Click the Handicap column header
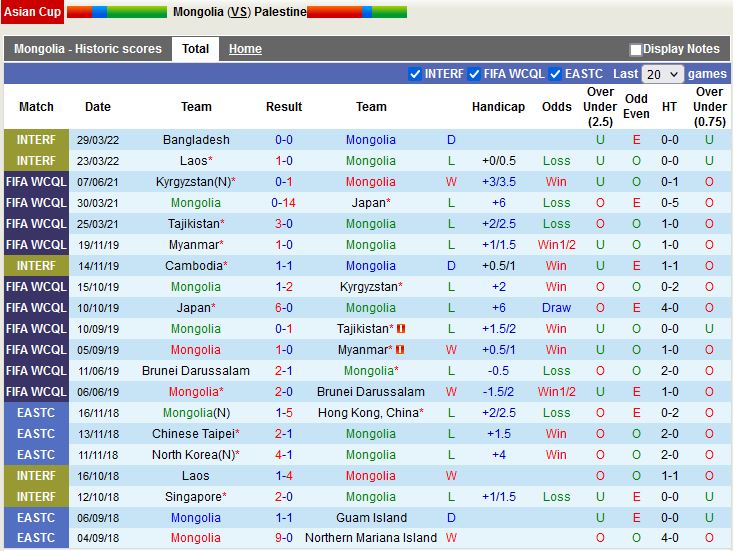This screenshot has height=551, width=733. click(x=498, y=107)
